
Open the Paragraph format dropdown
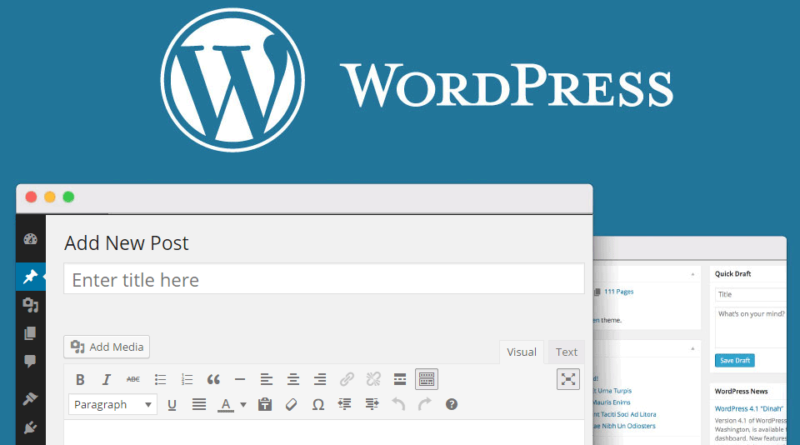tap(112, 405)
